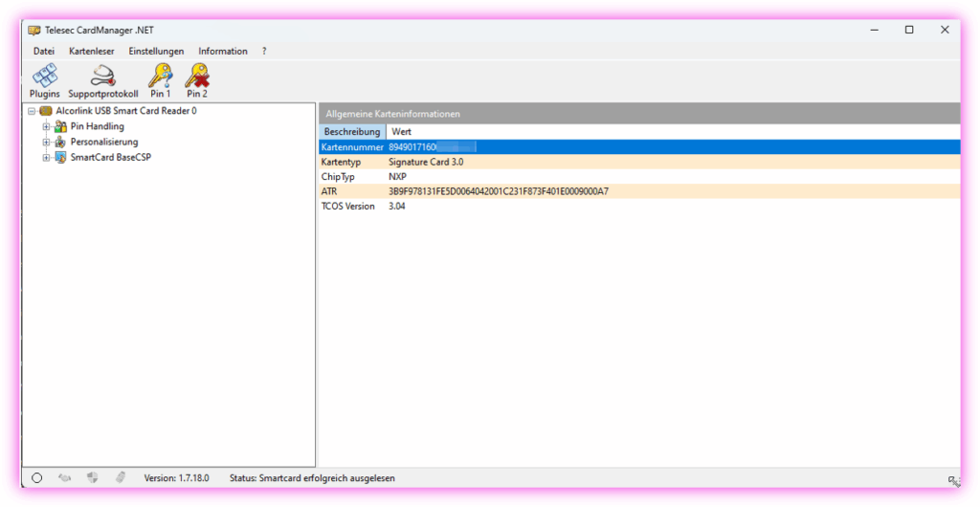Click the Beschreibung column header
This screenshot has height=507, width=980.
tap(352, 131)
